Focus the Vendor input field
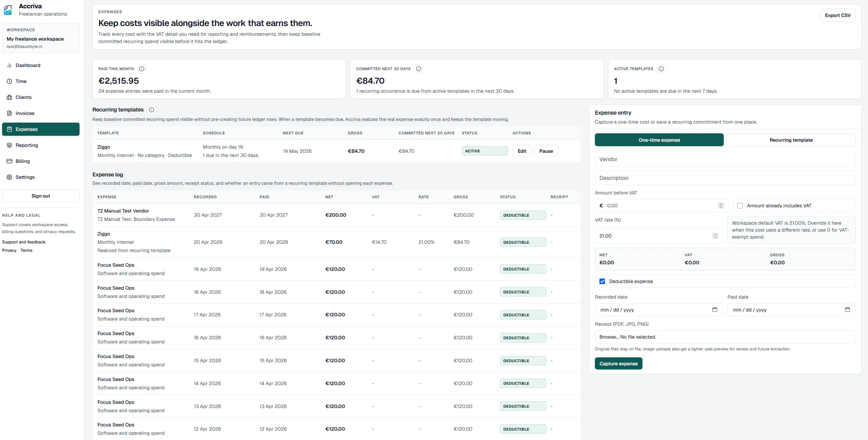The width and height of the screenshot is (868, 440). coord(725,159)
